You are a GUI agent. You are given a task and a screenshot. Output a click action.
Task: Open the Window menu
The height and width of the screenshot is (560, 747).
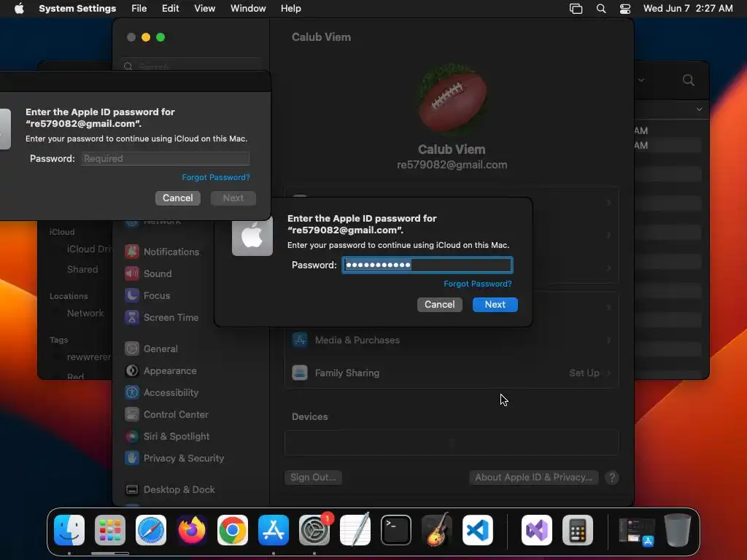coord(248,9)
